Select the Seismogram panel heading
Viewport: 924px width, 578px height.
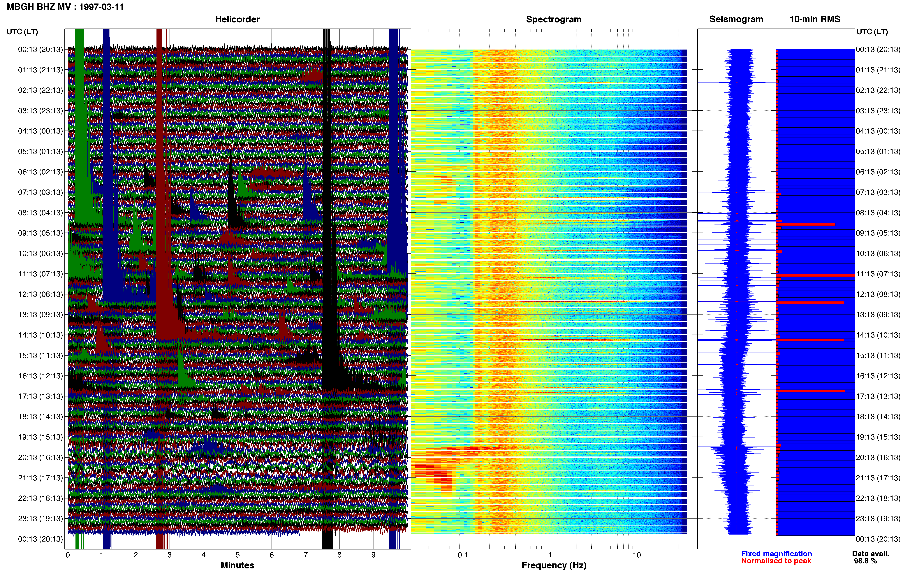pyautogui.click(x=736, y=19)
